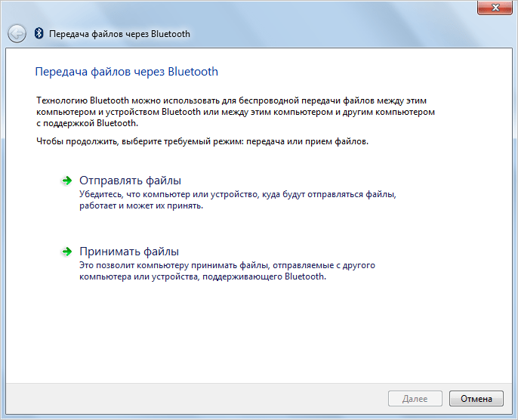Click the Bluetooth logo in title bar

pos(39,33)
